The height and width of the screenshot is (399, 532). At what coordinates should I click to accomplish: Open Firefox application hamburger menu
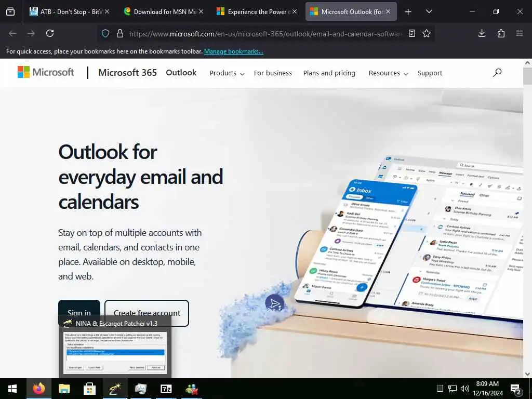pos(520,33)
